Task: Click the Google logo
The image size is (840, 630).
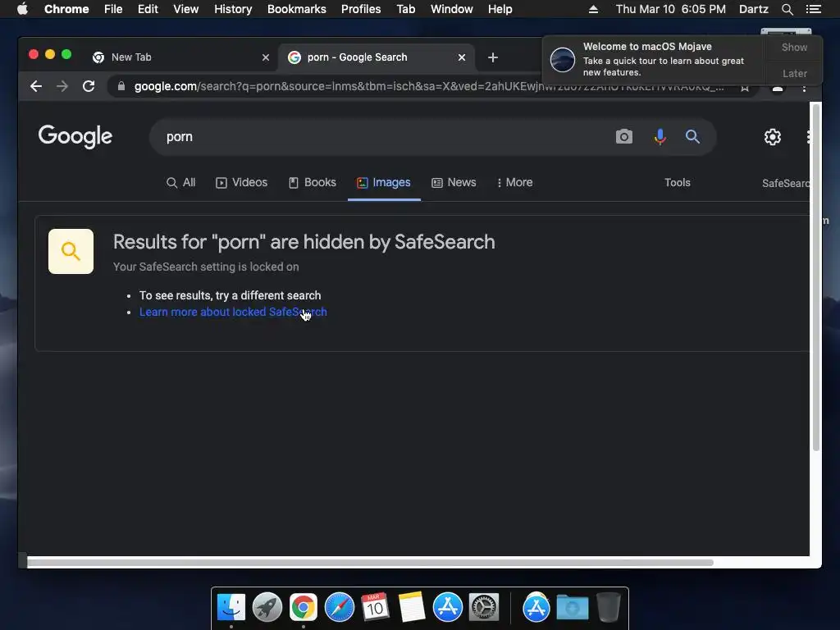Action: pyautogui.click(x=75, y=137)
